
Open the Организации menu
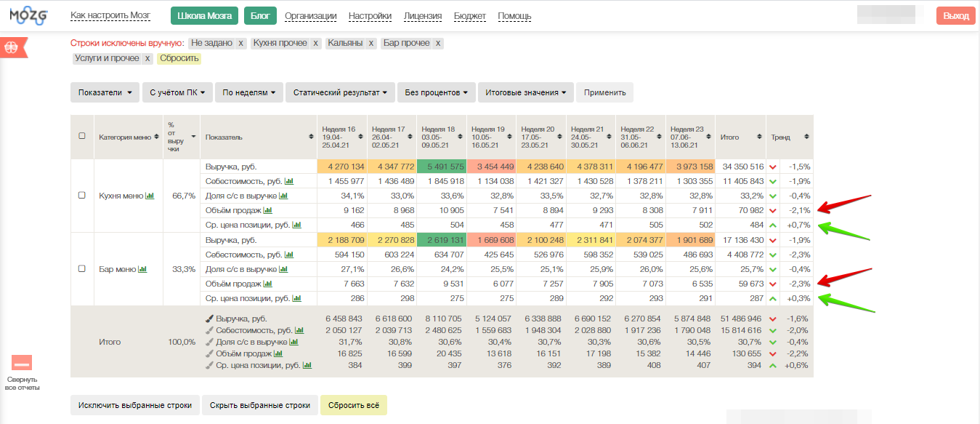click(310, 16)
